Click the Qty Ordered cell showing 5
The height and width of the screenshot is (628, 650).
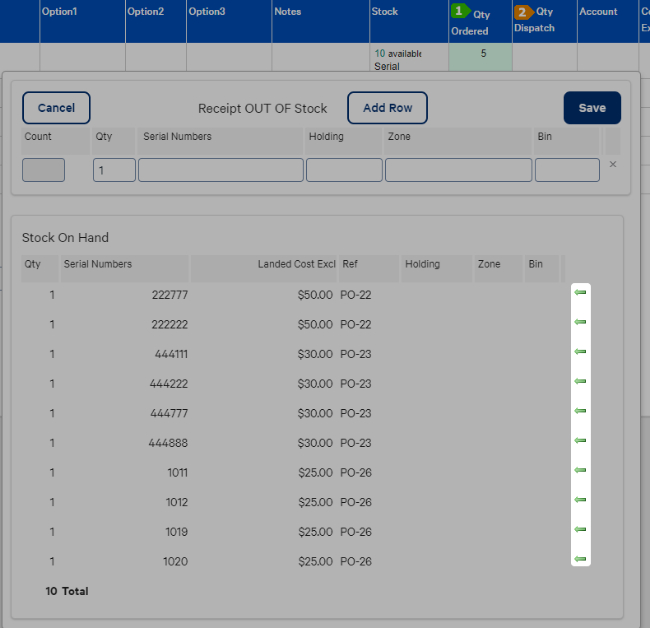[480, 57]
